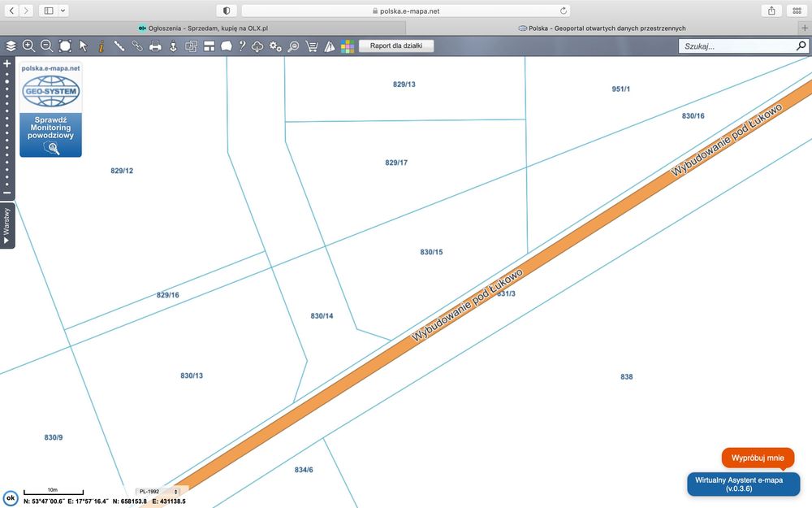Viewport: 812px width, 508px height.
Task: Click parcel label 829/17
Action: click(396, 163)
